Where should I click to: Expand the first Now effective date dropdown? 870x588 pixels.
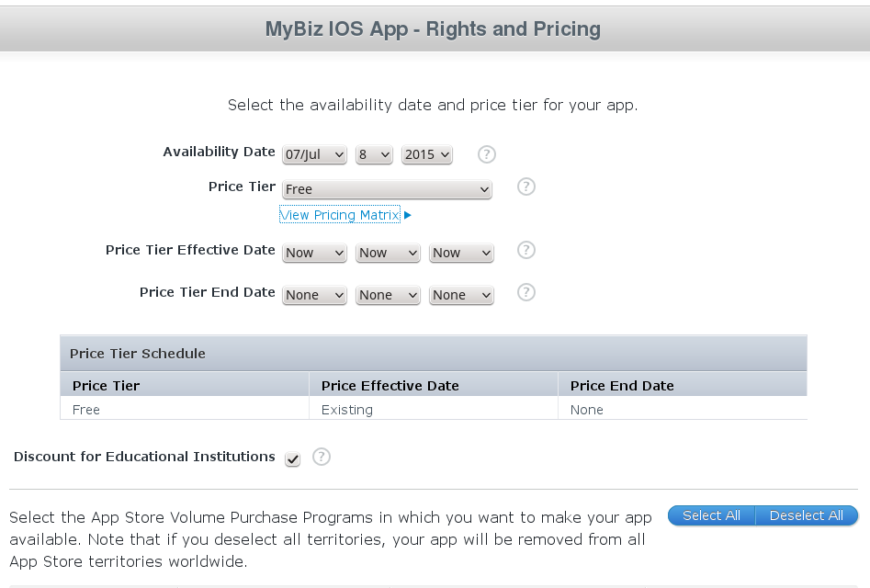(314, 252)
